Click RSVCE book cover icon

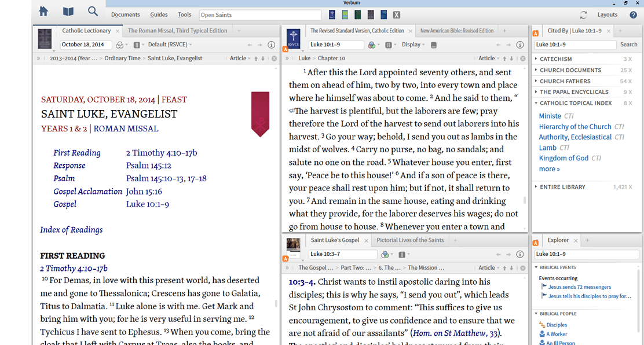(x=293, y=39)
